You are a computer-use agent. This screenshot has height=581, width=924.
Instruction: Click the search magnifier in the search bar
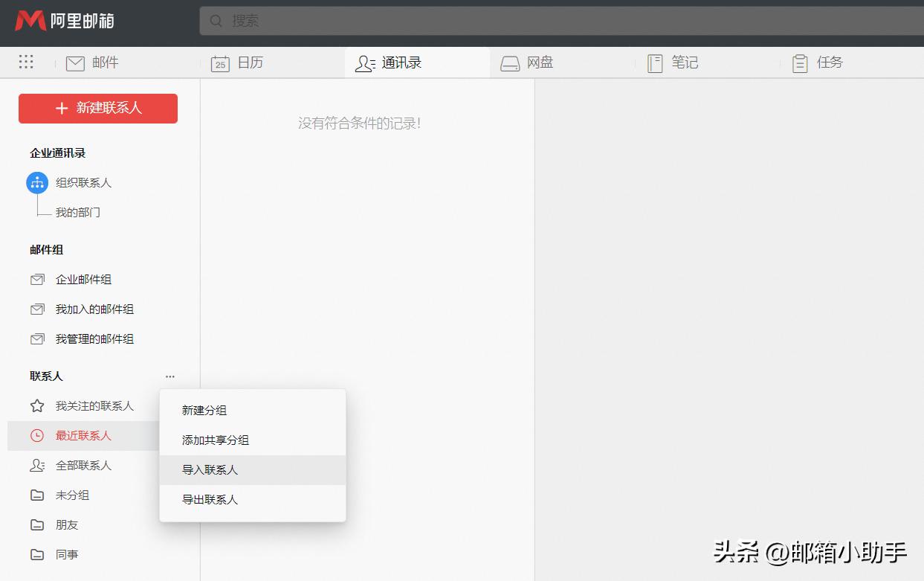(x=216, y=21)
